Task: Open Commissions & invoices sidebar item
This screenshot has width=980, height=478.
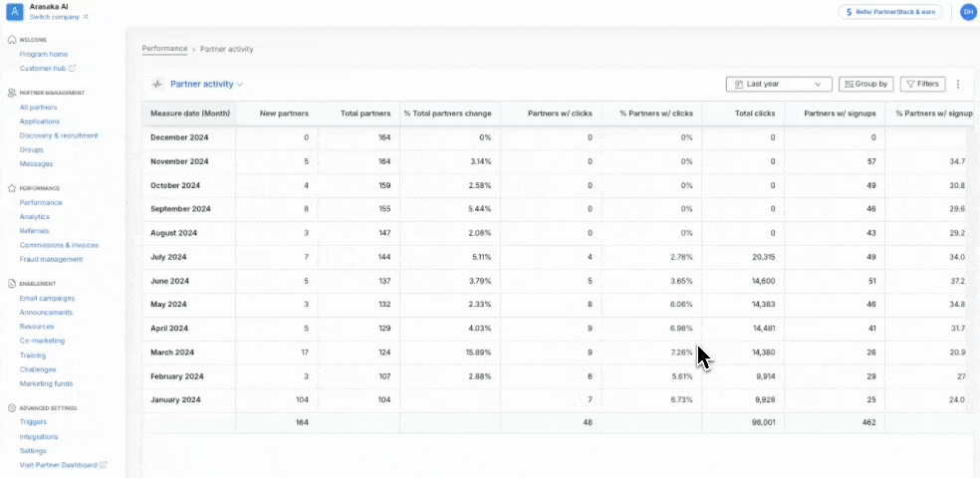Action: 59,245
